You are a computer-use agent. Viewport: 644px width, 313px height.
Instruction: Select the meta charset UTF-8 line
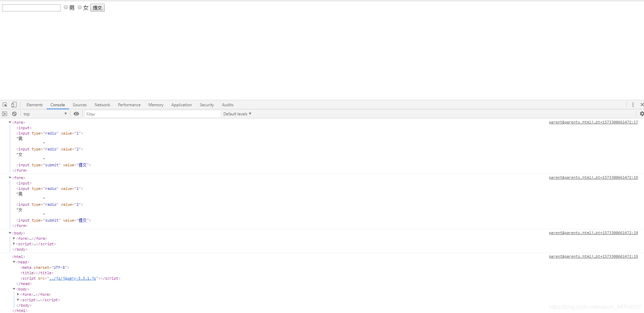(45, 268)
